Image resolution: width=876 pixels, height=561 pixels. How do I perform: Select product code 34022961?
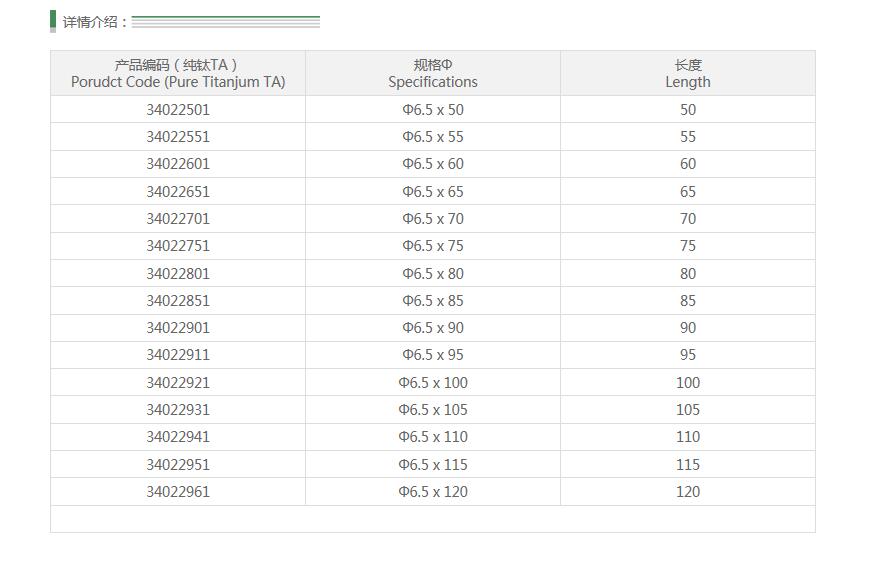pos(178,492)
